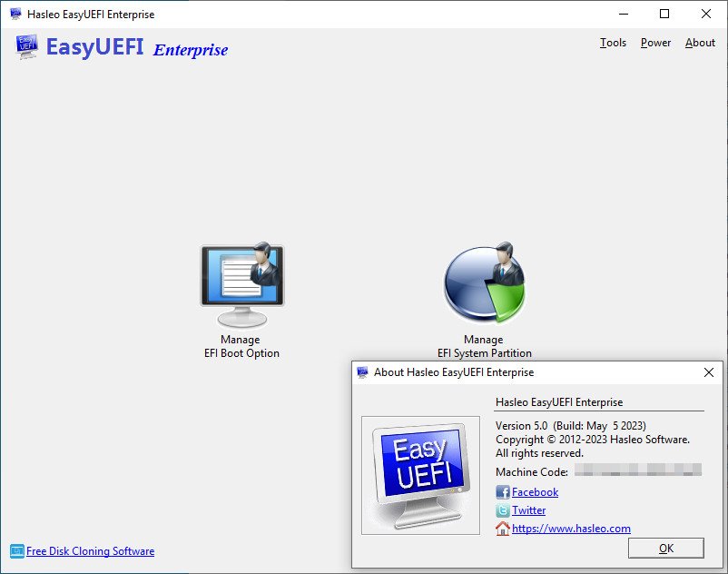This screenshot has height=574, width=728.
Task: Click the Facebook icon in About dialog
Action: point(502,492)
